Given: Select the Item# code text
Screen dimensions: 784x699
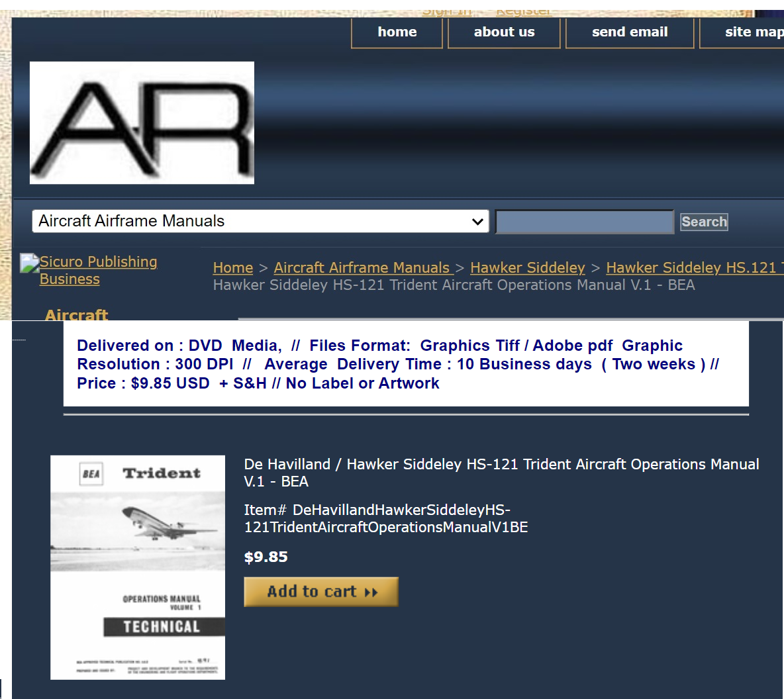Looking at the screenshot, I should click(386, 518).
